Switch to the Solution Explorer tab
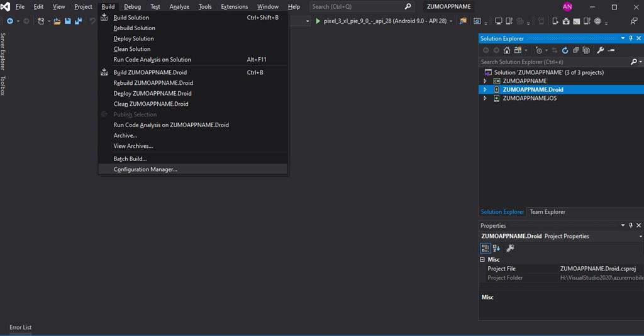The image size is (644, 336). pyautogui.click(x=502, y=212)
